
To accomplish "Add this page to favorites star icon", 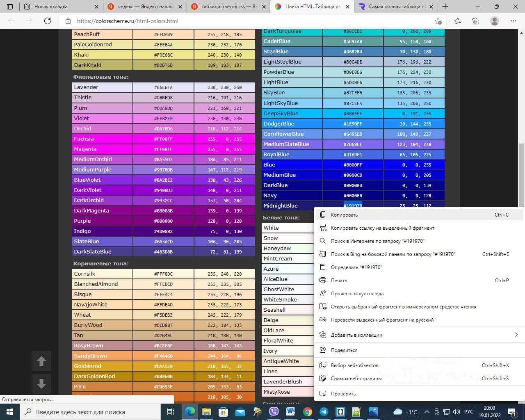I will pos(438,21).
